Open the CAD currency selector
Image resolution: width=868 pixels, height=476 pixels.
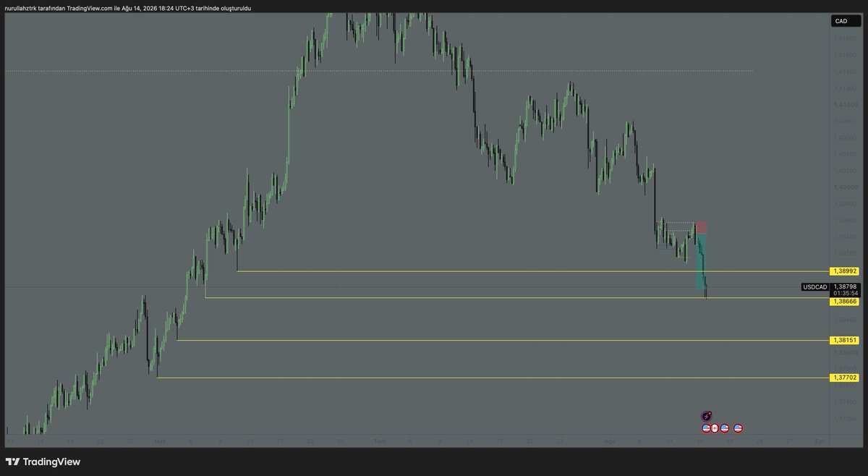pyautogui.click(x=846, y=21)
